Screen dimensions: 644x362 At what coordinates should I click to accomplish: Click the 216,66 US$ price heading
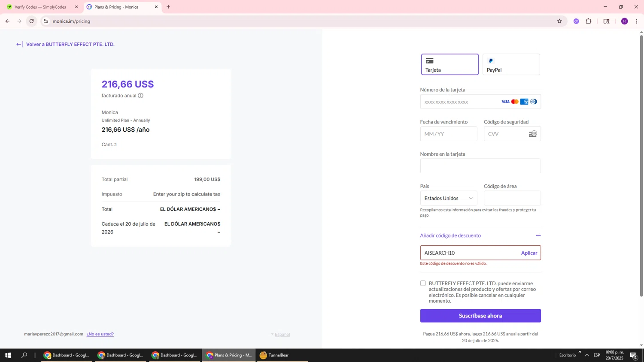pyautogui.click(x=128, y=84)
